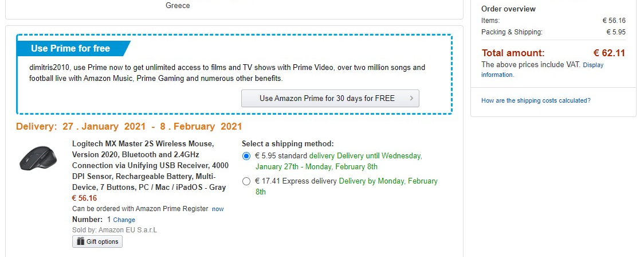
Task: Click the chevron arrow on the Prime trial button
Action: (x=411, y=98)
